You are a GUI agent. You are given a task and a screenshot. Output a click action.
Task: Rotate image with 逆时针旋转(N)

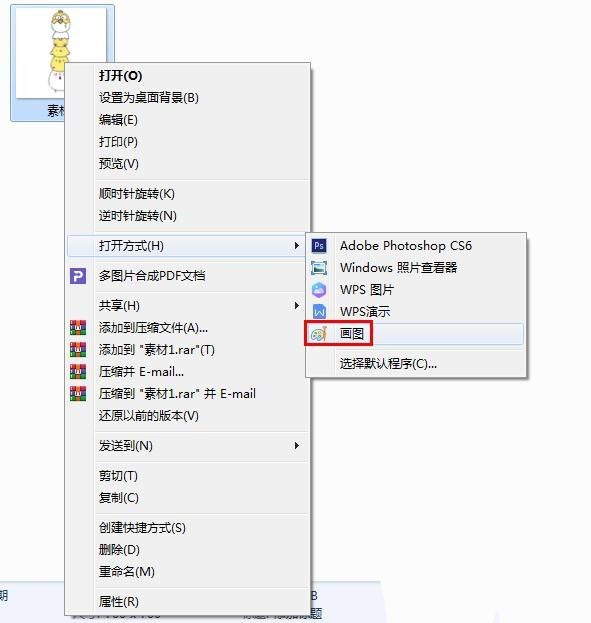click(187, 216)
